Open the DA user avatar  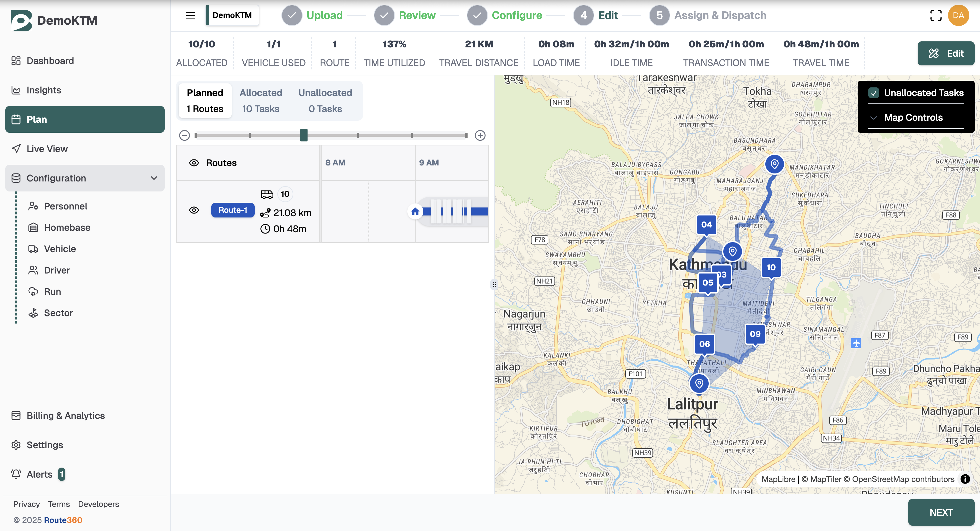tap(958, 15)
